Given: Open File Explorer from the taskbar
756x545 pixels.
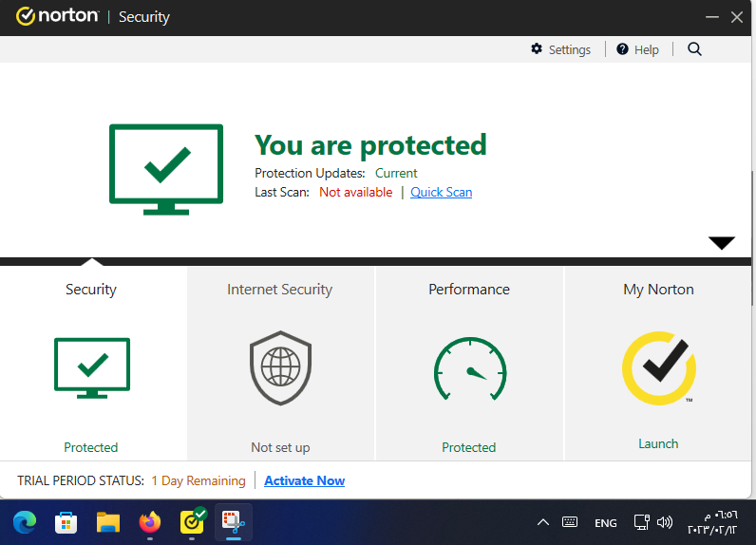Looking at the screenshot, I should pyautogui.click(x=108, y=522).
